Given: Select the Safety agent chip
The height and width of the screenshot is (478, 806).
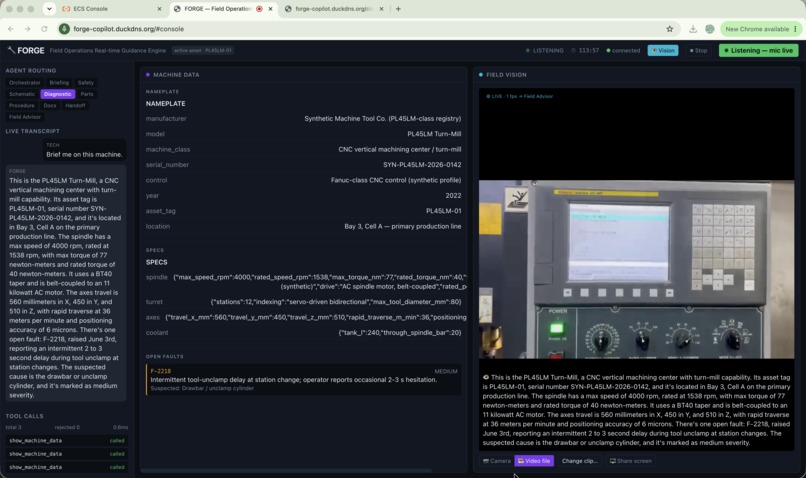Looking at the screenshot, I should tap(86, 82).
